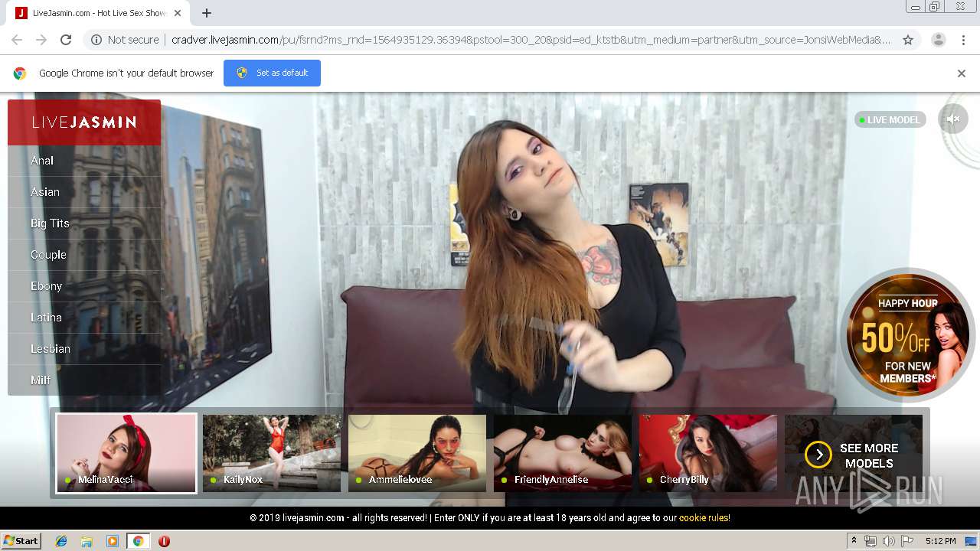Click the LIVE MODEL badge
This screenshot has width=980, height=551.
click(x=890, y=119)
